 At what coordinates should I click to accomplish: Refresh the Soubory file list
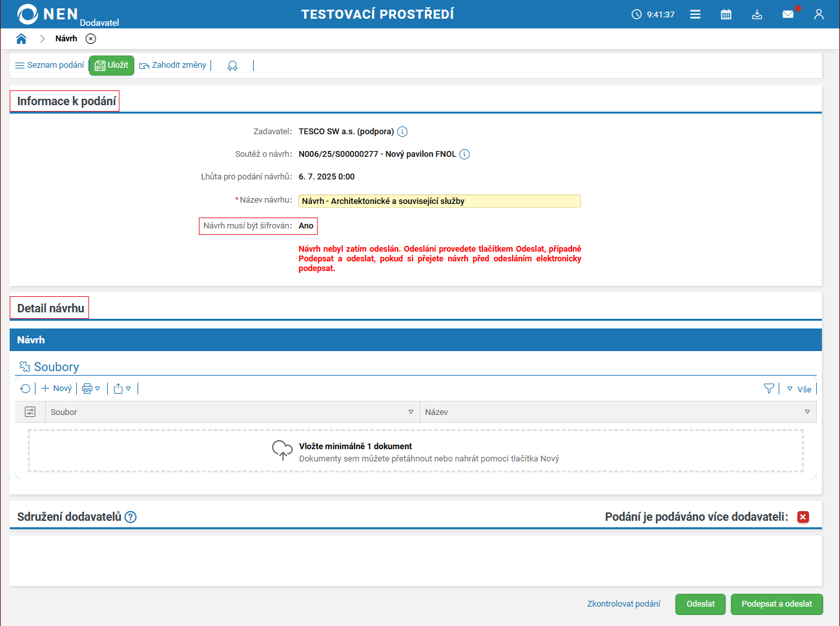pyautogui.click(x=25, y=389)
